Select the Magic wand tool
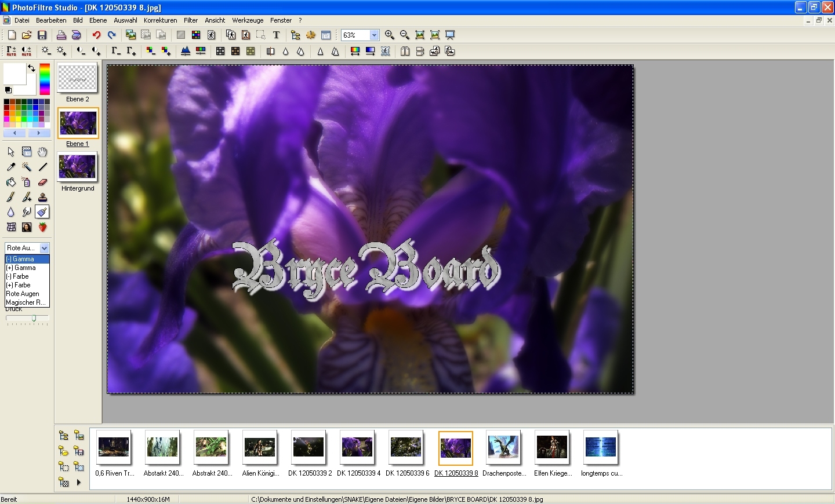The width and height of the screenshot is (835, 504). tap(27, 167)
